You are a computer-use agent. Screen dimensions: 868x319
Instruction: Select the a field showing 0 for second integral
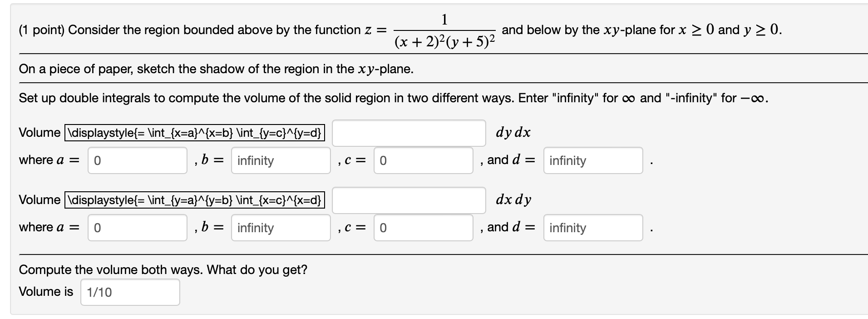coord(137,228)
